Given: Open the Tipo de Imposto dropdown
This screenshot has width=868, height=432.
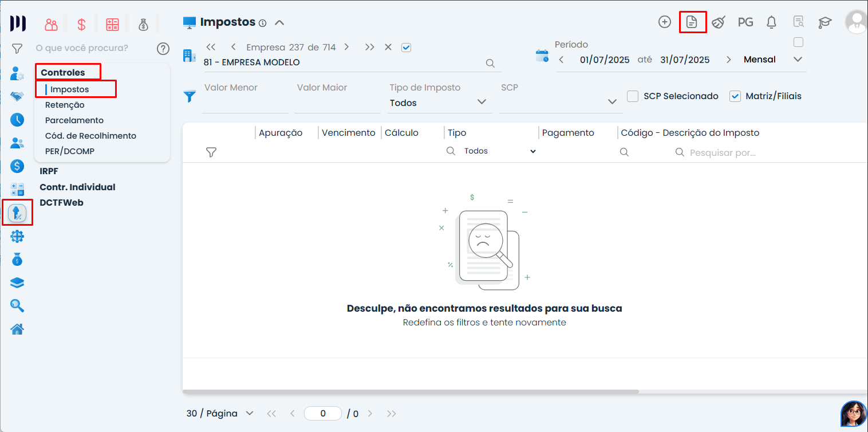Looking at the screenshot, I should pos(438,103).
